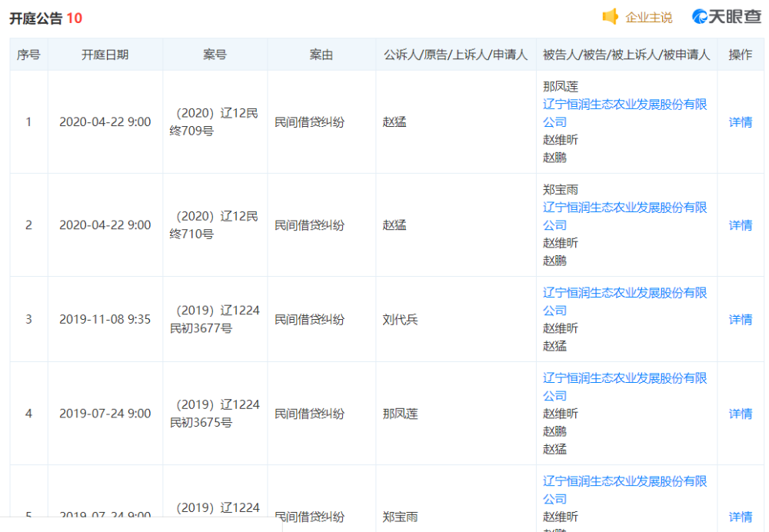
Task: Click the 案号 column header
Action: [x=215, y=55]
